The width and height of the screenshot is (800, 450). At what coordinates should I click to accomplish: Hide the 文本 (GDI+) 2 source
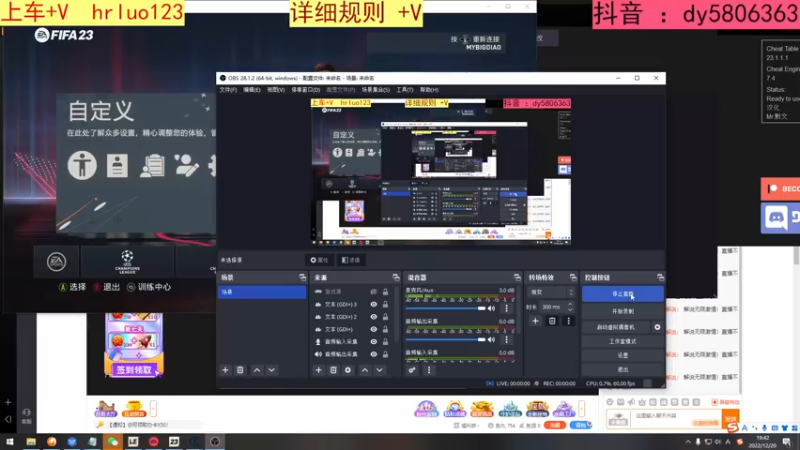click(x=373, y=317)
